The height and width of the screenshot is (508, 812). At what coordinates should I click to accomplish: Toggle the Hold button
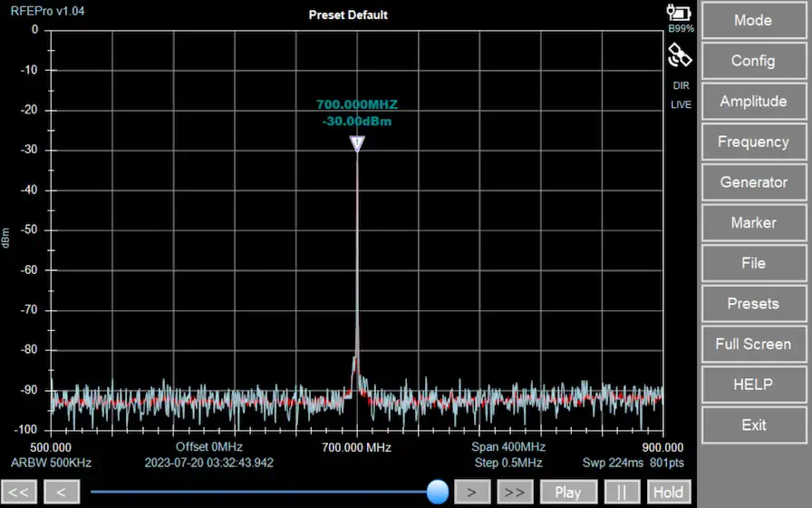pyautogui.click(x=669, y=493)
